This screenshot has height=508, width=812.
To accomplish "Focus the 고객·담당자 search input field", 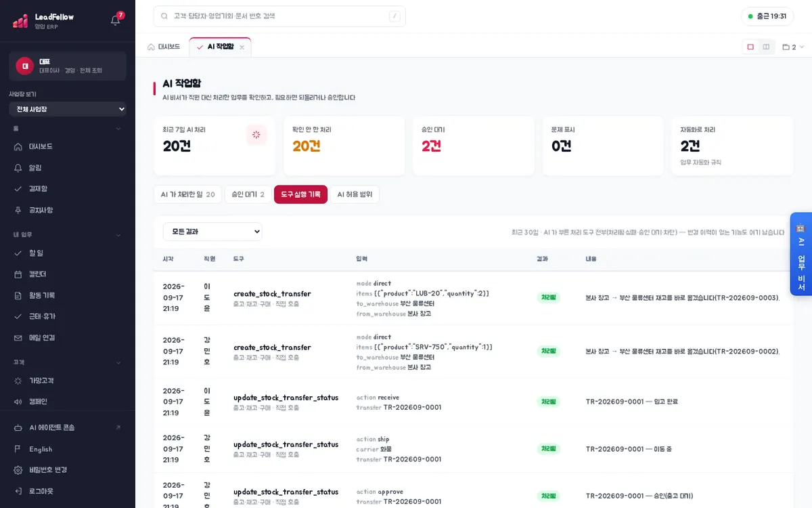I will (x=279, y=16).
